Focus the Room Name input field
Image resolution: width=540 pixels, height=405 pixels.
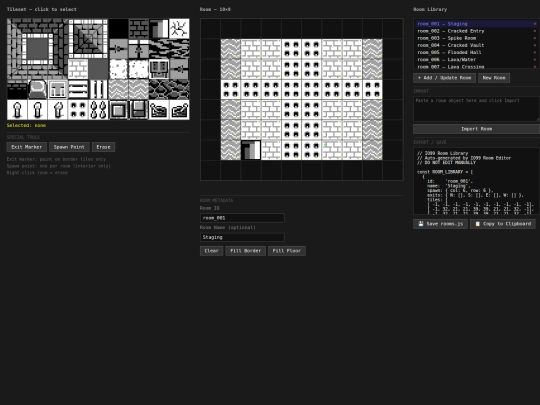pos(242,237)
